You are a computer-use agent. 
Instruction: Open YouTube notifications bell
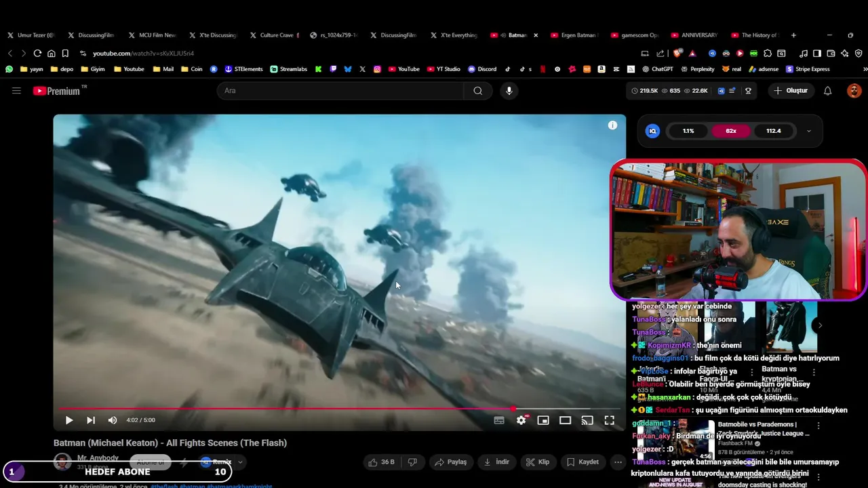827,91
